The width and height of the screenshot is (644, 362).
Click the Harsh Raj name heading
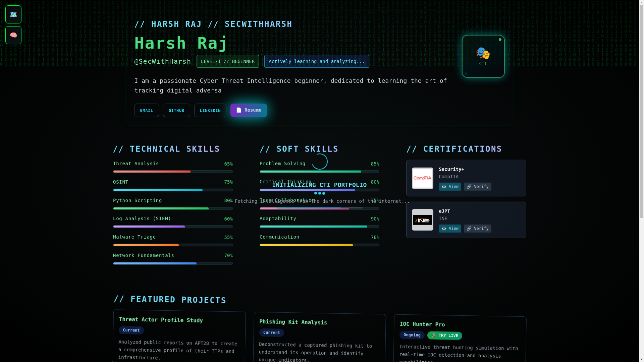(181, 43)
